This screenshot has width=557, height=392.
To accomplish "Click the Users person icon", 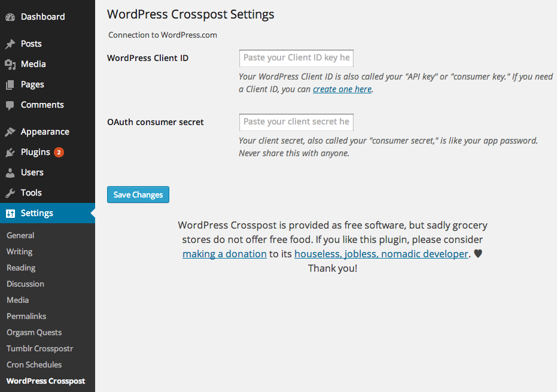I will 10,173.
